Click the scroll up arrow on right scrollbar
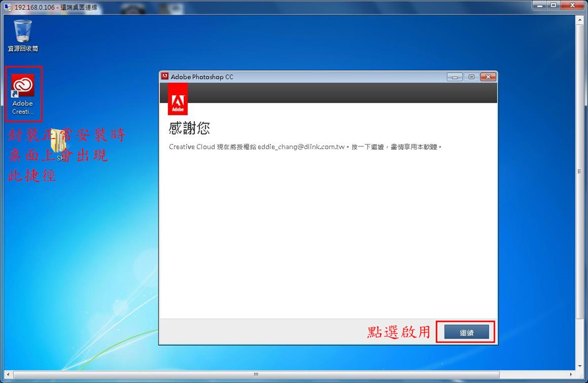 tap(580, 19)
